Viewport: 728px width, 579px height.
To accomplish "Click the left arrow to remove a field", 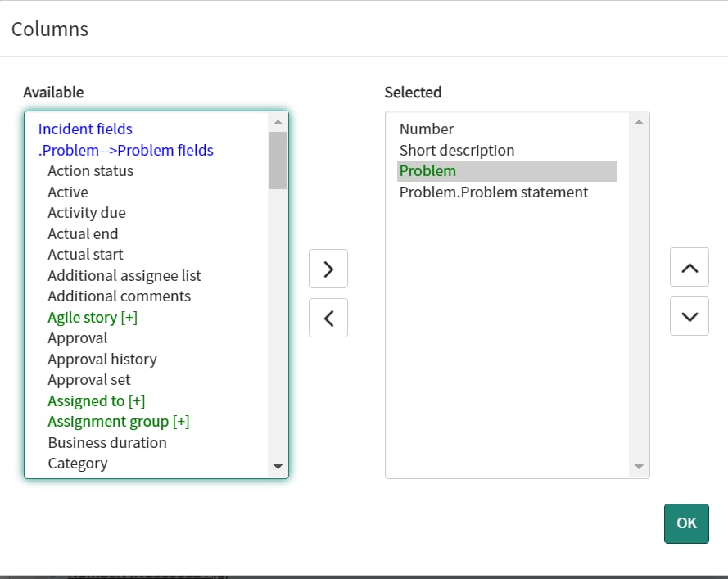I will [328, 318].
